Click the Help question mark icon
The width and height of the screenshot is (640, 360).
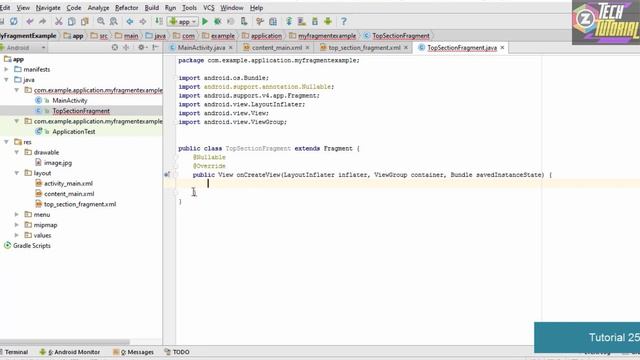(344, 21)
